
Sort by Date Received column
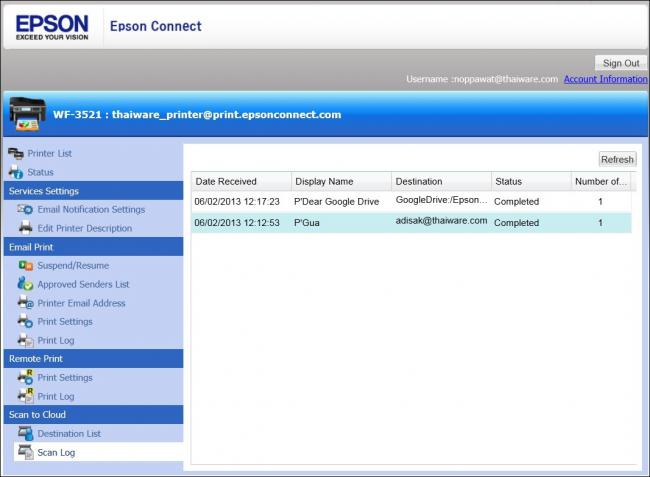coord(241,182)
